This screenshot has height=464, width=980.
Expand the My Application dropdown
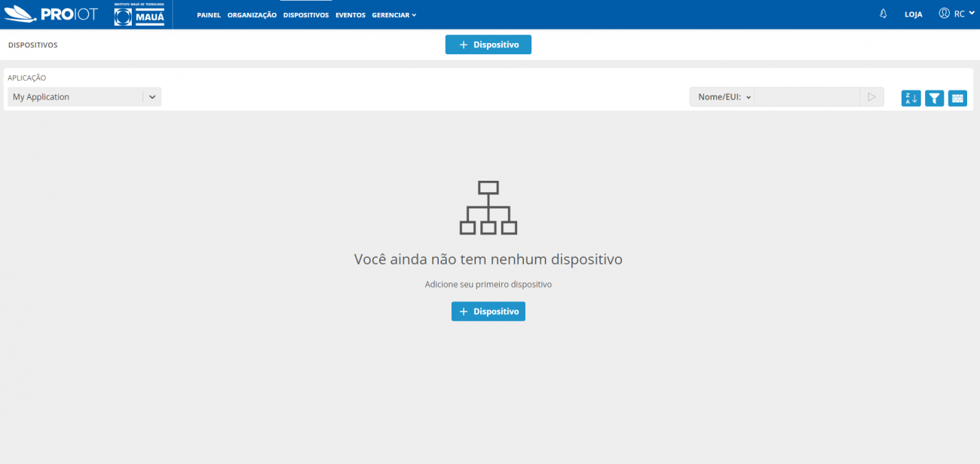[x=152, y=97]
